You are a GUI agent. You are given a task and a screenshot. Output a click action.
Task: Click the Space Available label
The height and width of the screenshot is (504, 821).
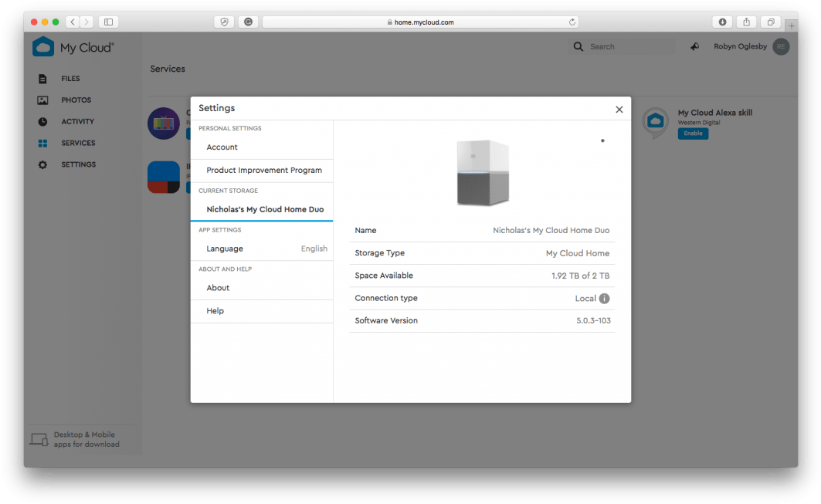384,276
